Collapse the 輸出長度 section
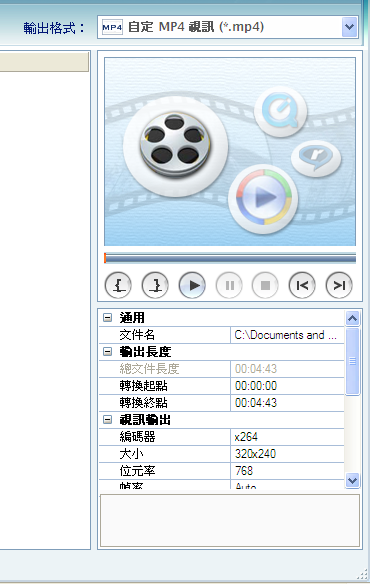 click(x=107, y=352)
